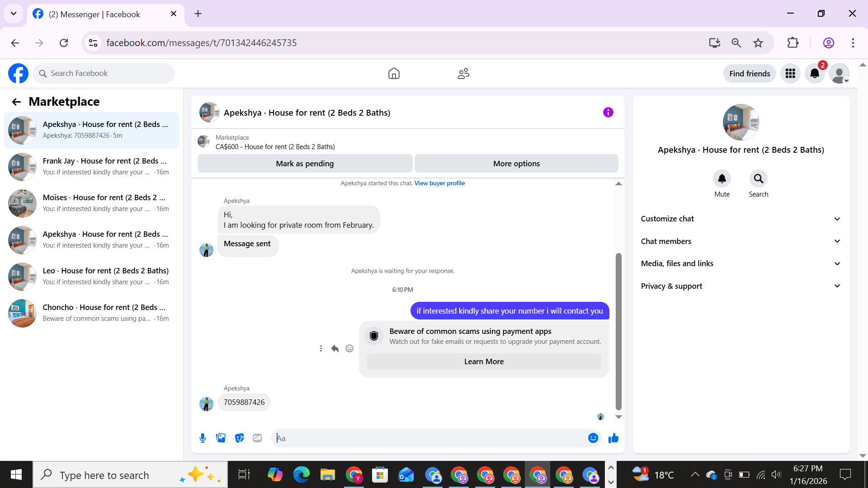Click the Aa message input field
This screenshot has height=488, width=868.
click(429, 438)
